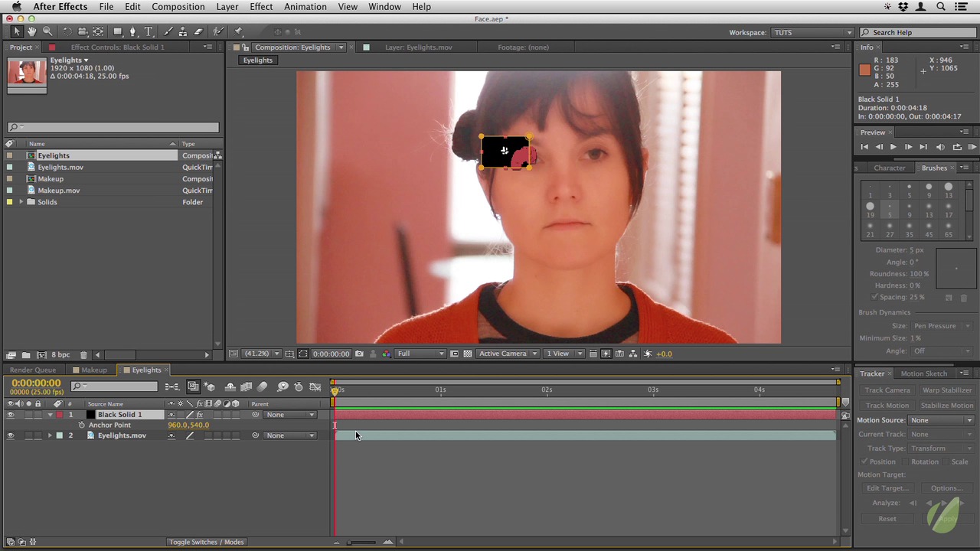
Task: Open the Composition flowchart icon in viewer
Action: pyautogui.click(x=633, y=354)
